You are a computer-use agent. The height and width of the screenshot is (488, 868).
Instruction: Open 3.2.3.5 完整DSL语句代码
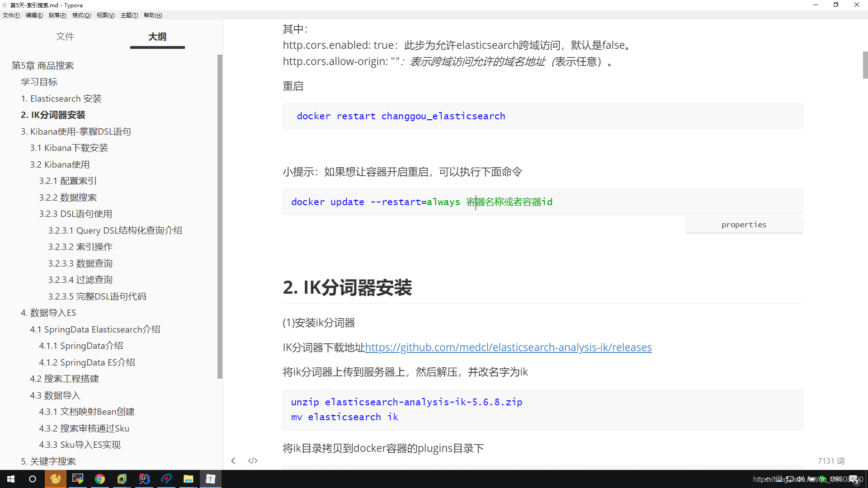[x=97, y=296]
